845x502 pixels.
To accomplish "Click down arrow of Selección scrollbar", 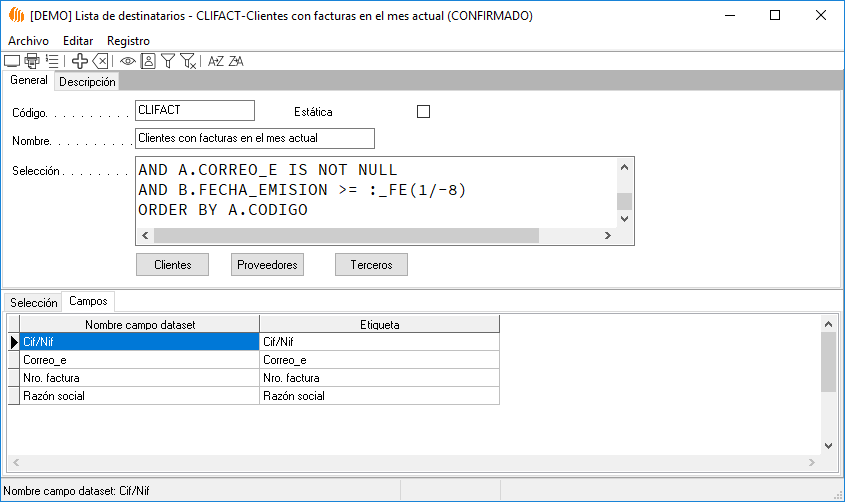I will tap(624, 218).
